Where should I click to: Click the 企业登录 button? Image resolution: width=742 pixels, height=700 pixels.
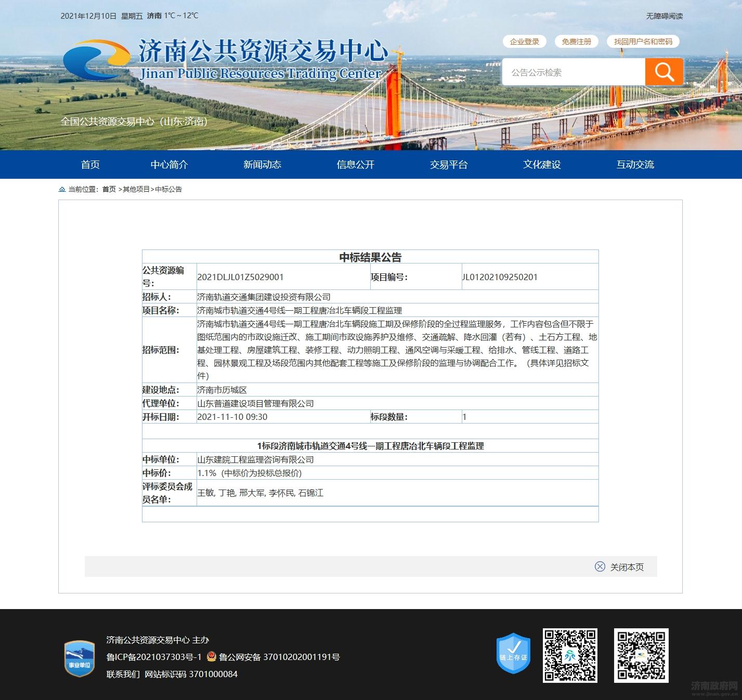[524, 42]
